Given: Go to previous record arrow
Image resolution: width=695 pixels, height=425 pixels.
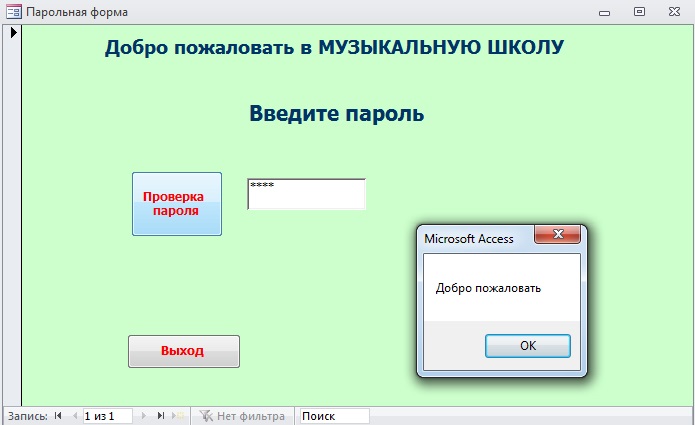Looking at the screenshot, I should pos(75,416).
